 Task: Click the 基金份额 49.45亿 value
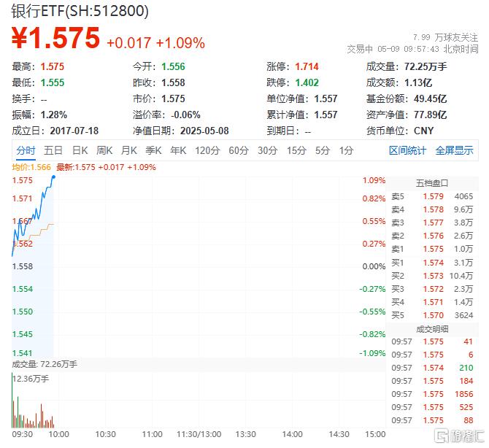[430, 99]
